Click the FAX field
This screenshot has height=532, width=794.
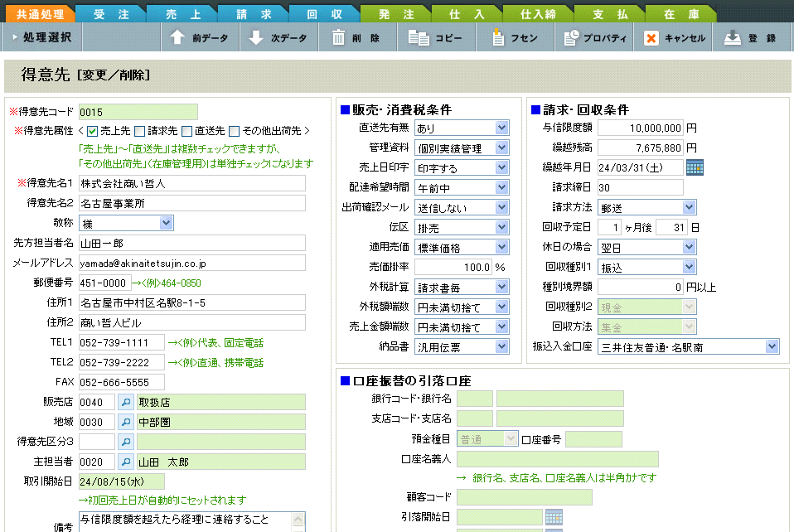pos(122,382)
